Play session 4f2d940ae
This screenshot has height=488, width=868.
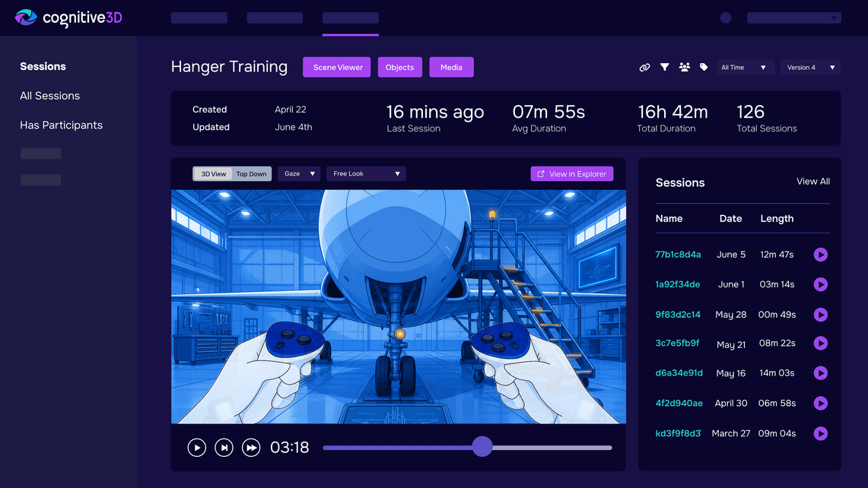click(820, 404)
